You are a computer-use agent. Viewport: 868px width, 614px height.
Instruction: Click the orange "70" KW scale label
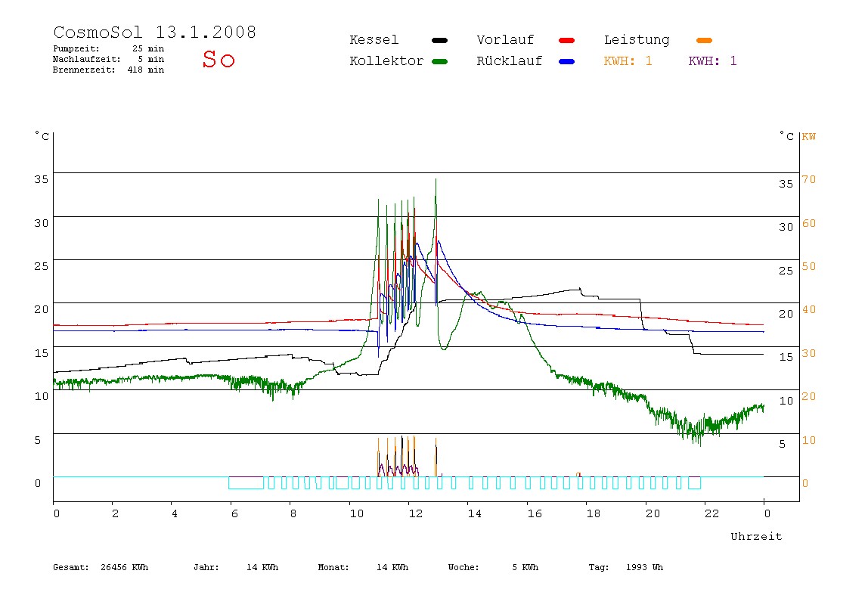[809, 179]
